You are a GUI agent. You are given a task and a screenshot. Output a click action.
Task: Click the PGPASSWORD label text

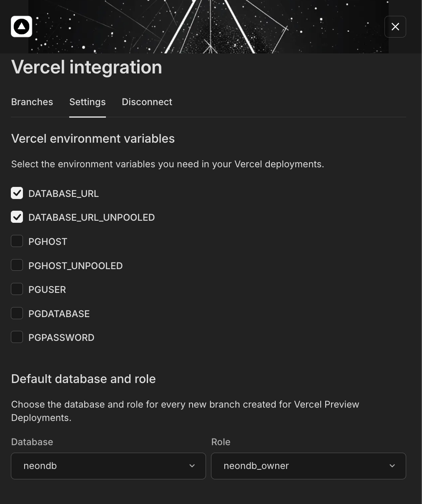click(61, 338)
